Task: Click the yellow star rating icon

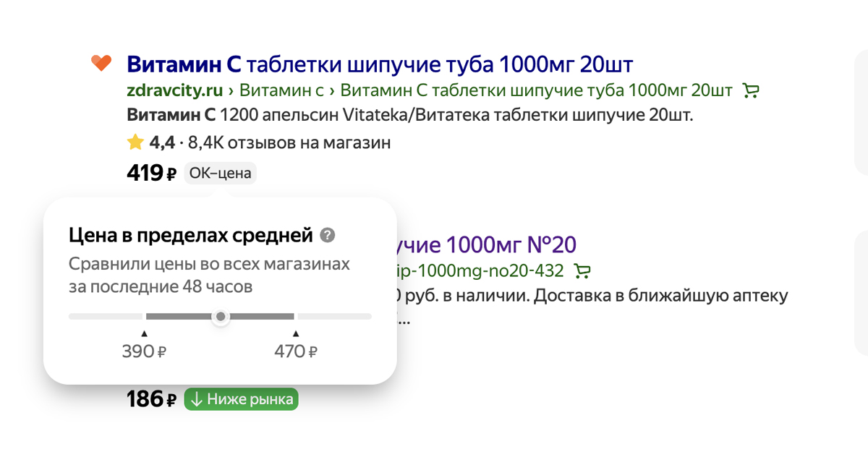Action: 135,142
